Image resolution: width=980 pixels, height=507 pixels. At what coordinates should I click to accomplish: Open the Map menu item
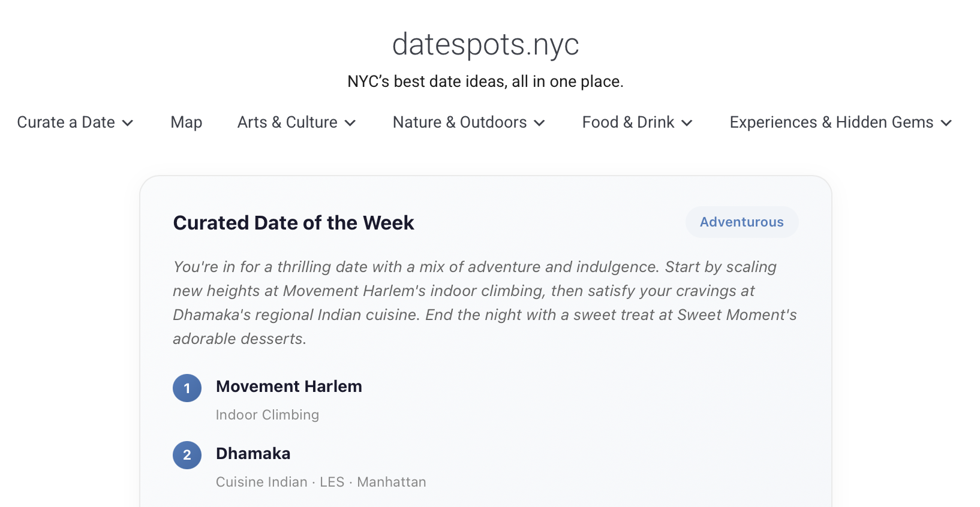pyautogui.click(x=185, y=122)
